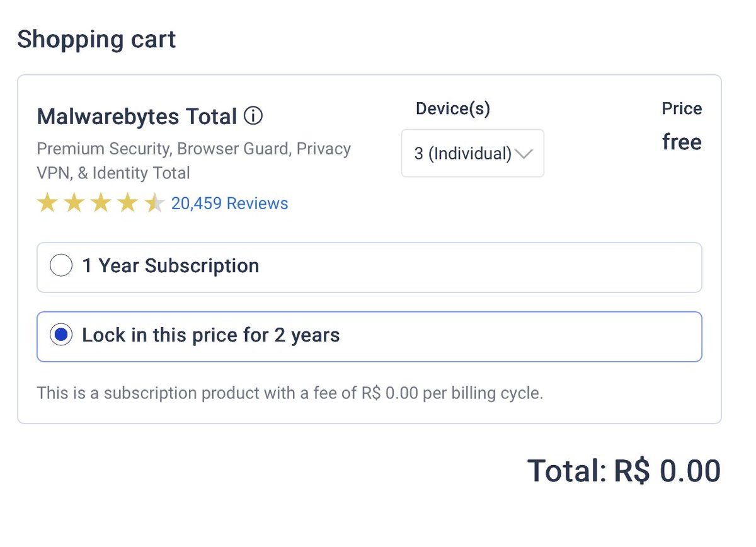Click the half-filled fifth rating star
The height and width of the screenshot is (547, 756).
pyautogui.click(x=154, y=204)
